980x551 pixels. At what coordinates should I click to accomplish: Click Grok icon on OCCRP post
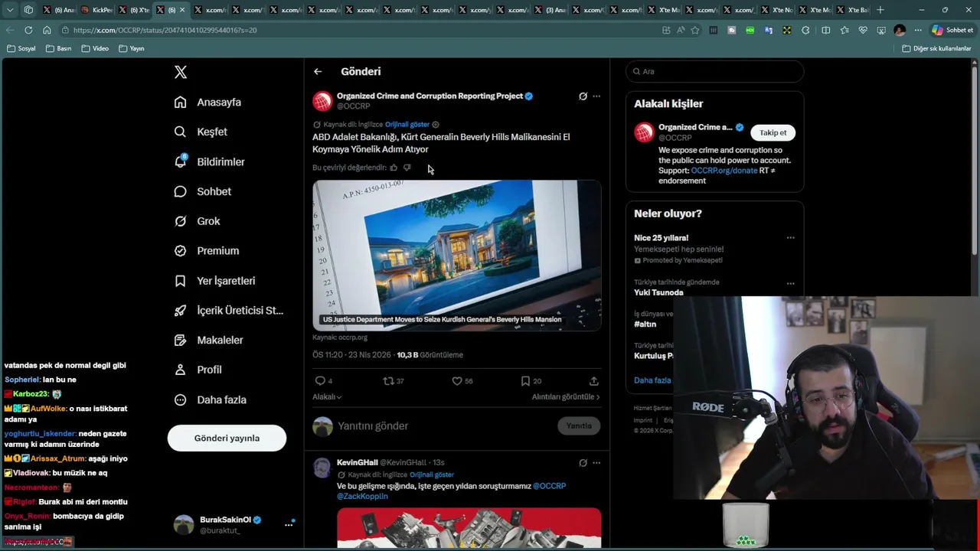pos(583,96)
